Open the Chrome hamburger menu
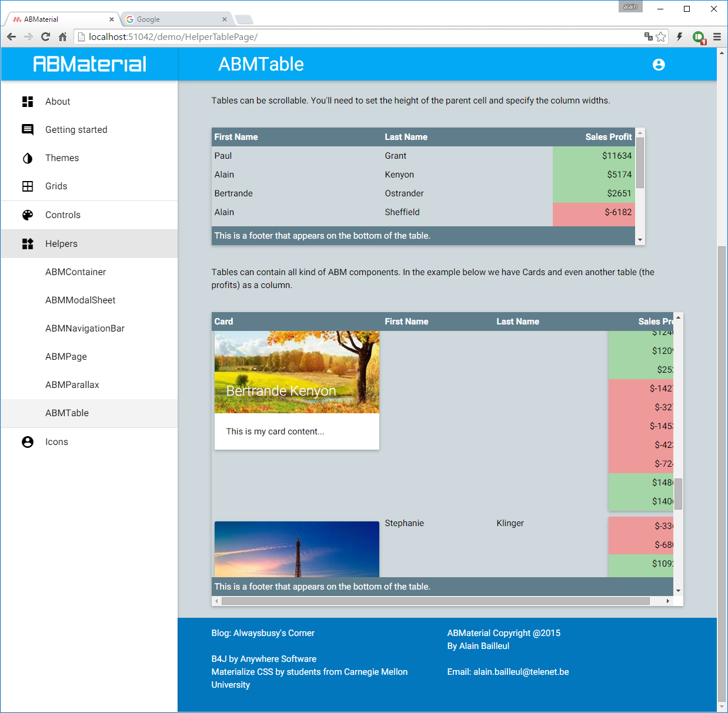 (717, 37)
